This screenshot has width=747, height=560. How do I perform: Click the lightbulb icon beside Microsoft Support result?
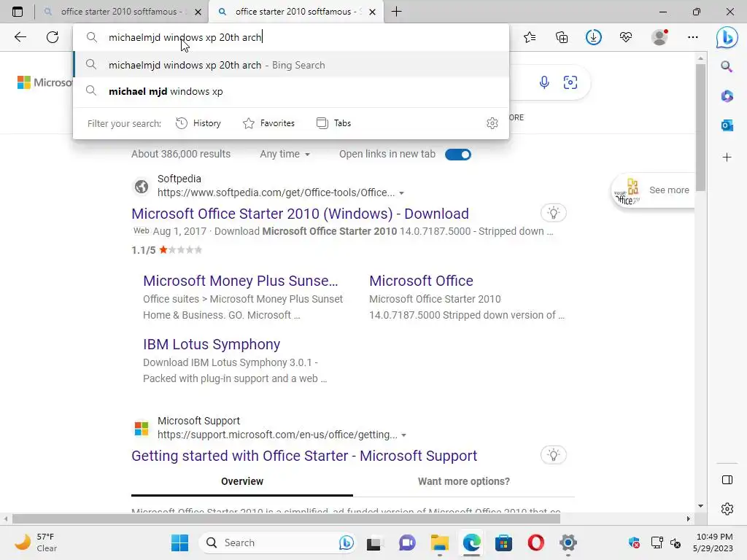[553, 455]
